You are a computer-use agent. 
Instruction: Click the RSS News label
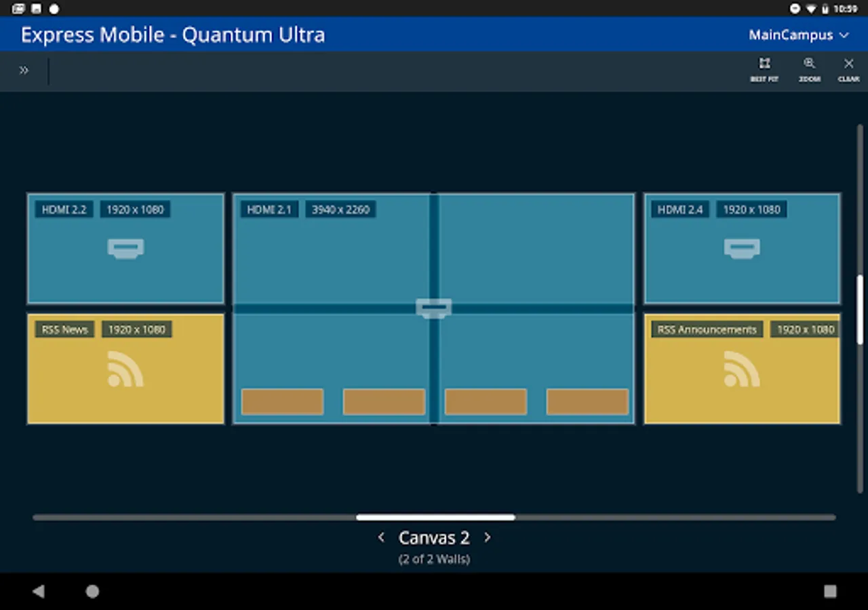click(65, 329)
